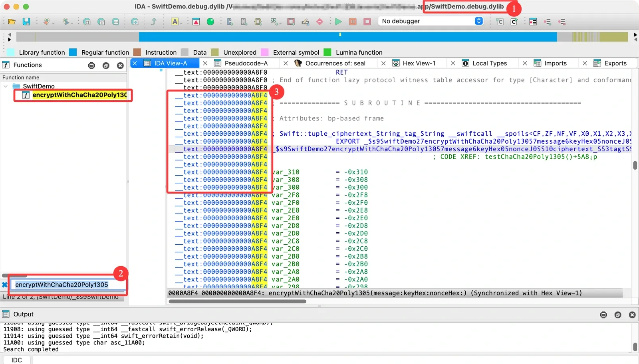Start the process with the green play button
Screen dimensions: 639x364
pos(338,22)
